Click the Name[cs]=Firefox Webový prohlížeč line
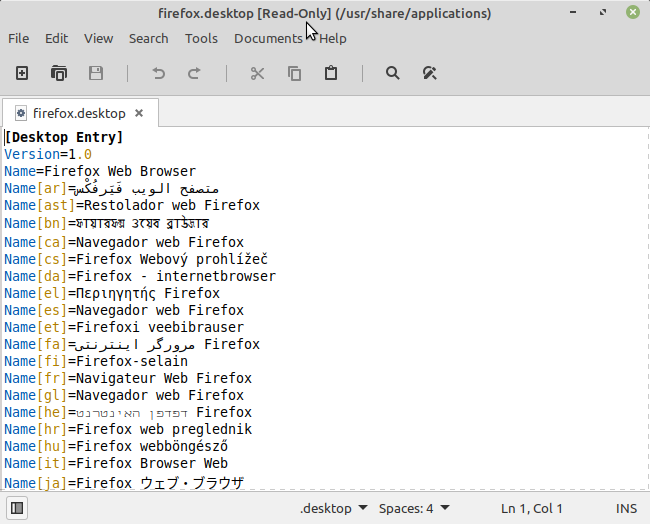The image size is (650, 524). 136,259
